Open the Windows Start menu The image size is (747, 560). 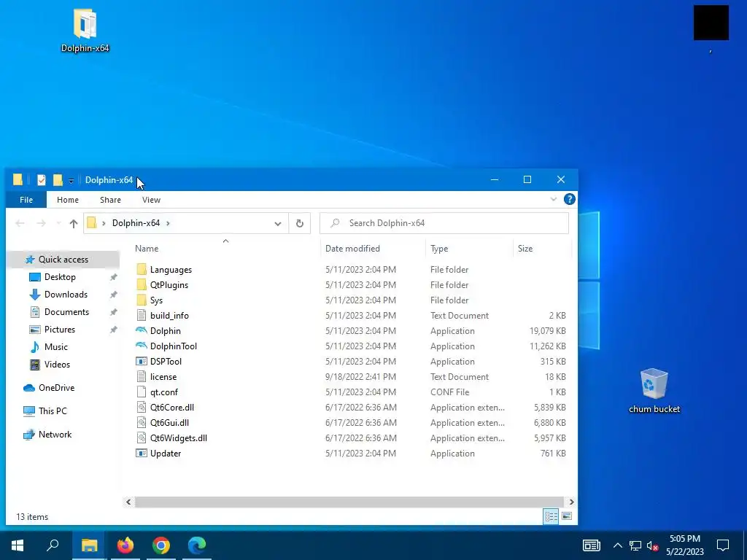(18, 545)
